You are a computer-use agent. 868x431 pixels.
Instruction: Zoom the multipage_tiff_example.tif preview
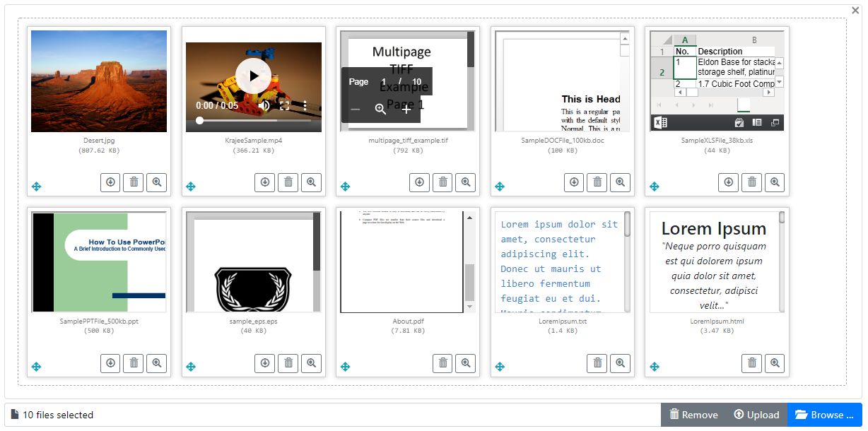tap(465, 182)
